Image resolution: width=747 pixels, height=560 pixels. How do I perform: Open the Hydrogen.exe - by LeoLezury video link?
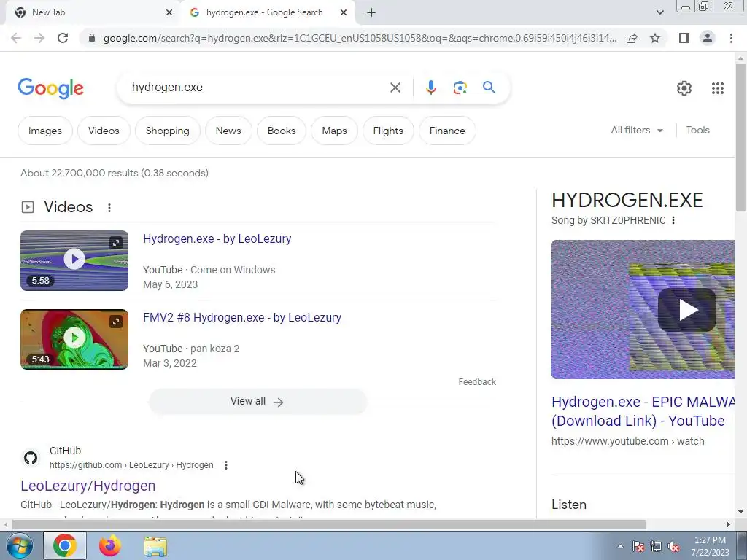[217, 238]
